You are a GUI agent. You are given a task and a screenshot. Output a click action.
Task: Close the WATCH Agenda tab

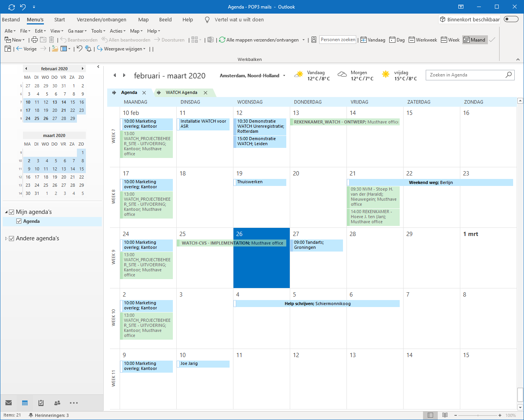click(205, 92)
